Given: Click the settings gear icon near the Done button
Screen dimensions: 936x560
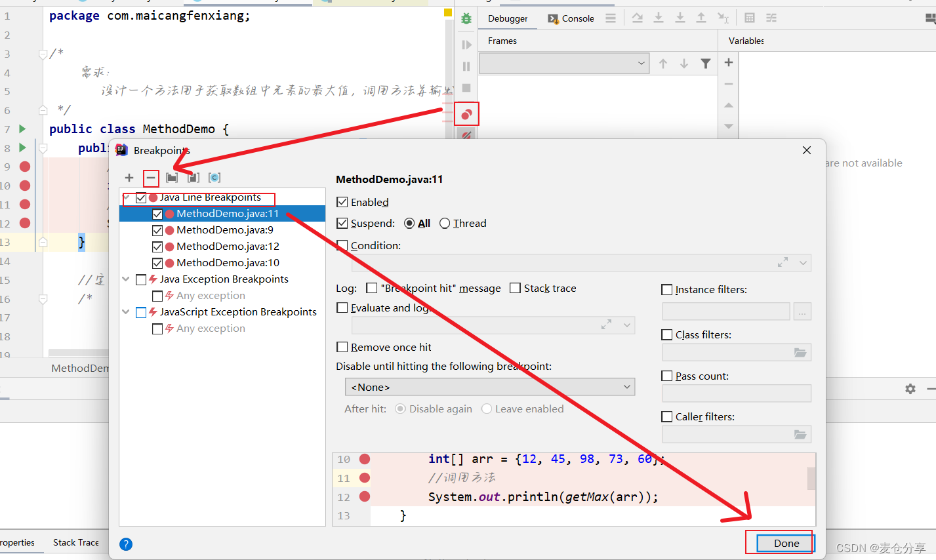Looking at the screenshot, I should pyautogui.click(x=910, y=389).
